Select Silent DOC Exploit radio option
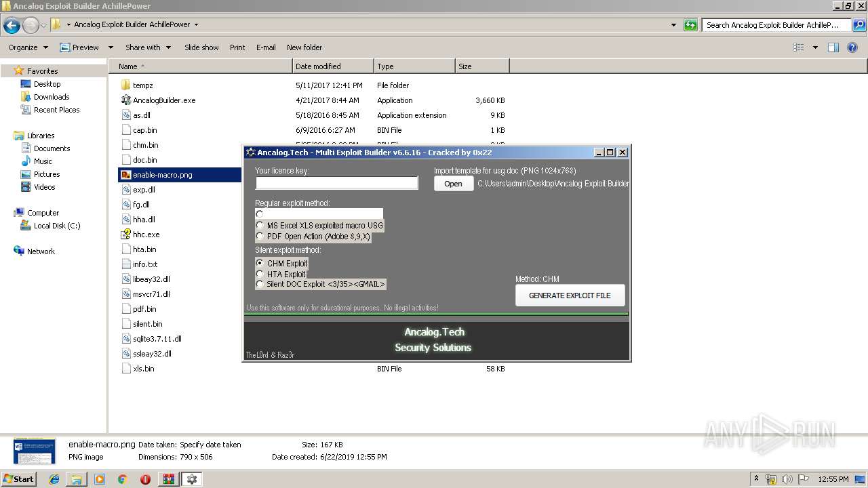The width and height of the screenshot is (868, 488). point(260,284)
